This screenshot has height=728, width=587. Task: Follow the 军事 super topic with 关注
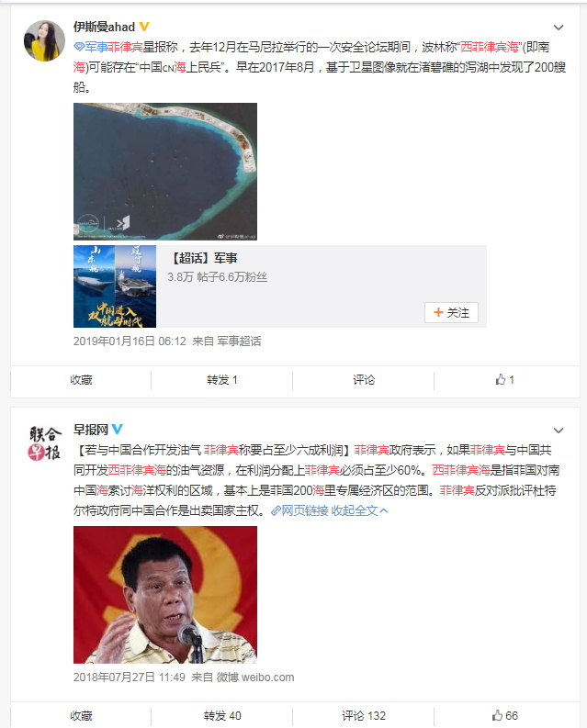click(451, 312)
